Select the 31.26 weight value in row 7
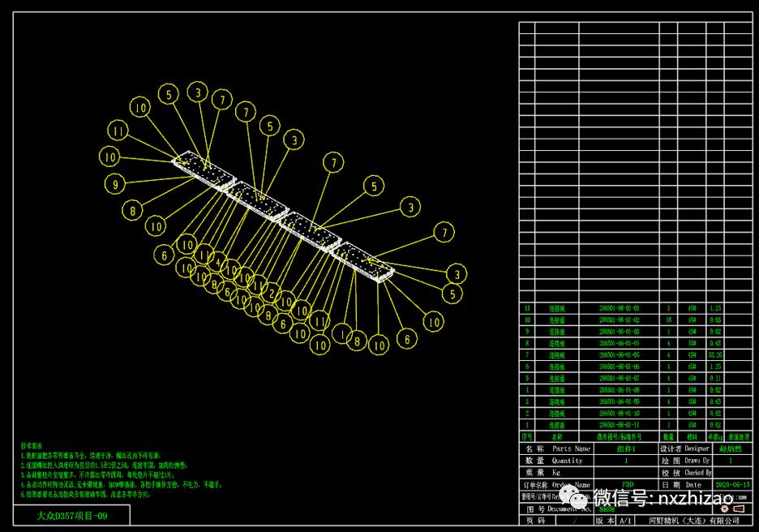 (715, 354)
